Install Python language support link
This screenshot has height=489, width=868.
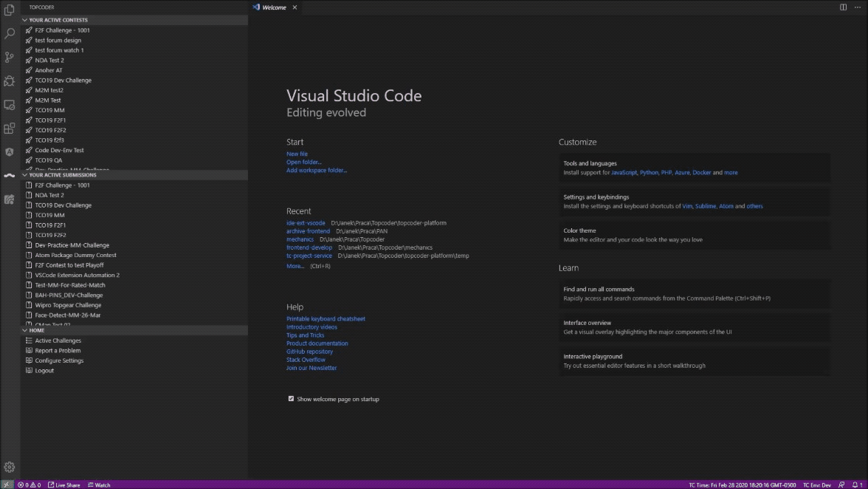649,173
